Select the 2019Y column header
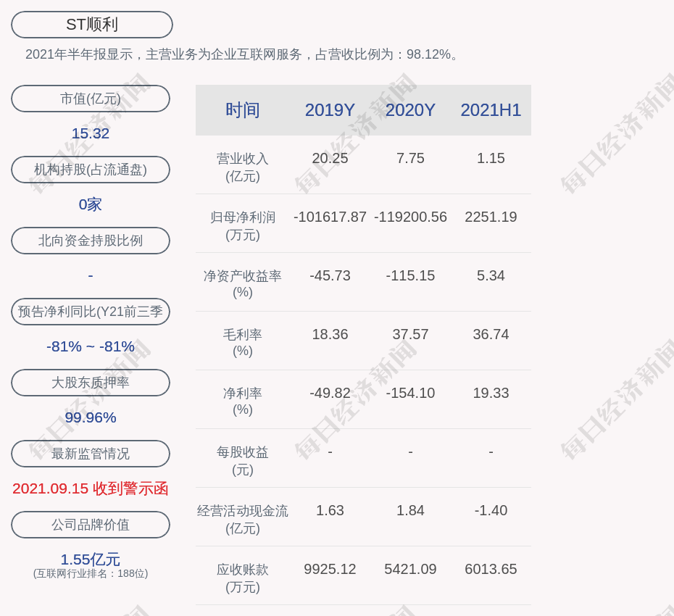The width and height of the screenshot is (674, 616). click(330, 110)
